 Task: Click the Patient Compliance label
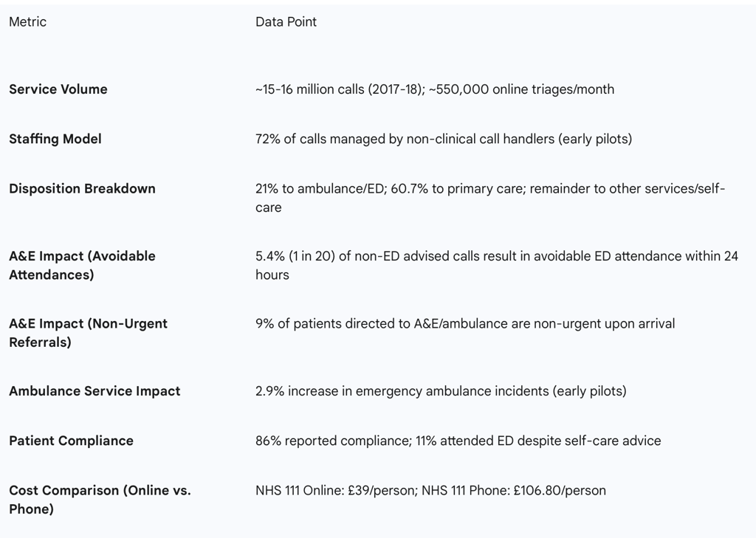[71, 441]
